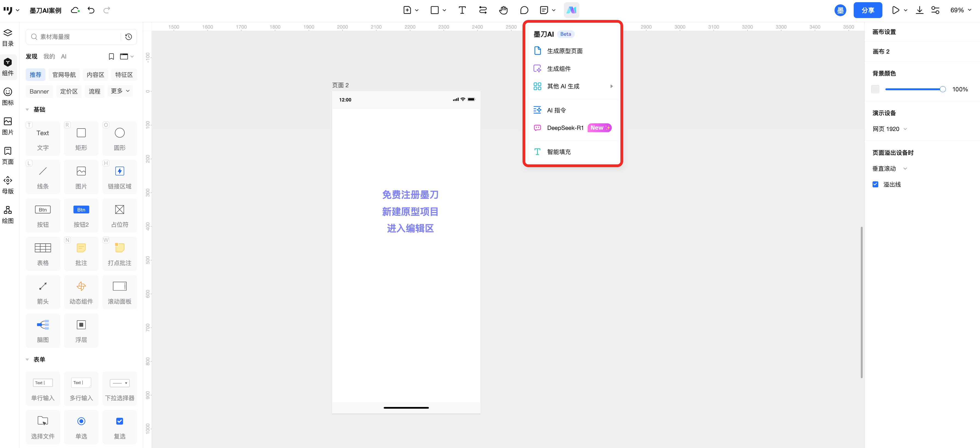Image resolution: width=980 pixels, height=448 pixels.
Task: Open the 69% zoom dropdown
Action: (x=960, y=10)
